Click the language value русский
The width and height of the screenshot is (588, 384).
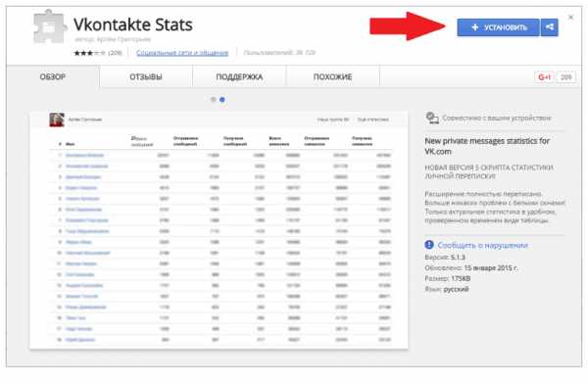456,290
